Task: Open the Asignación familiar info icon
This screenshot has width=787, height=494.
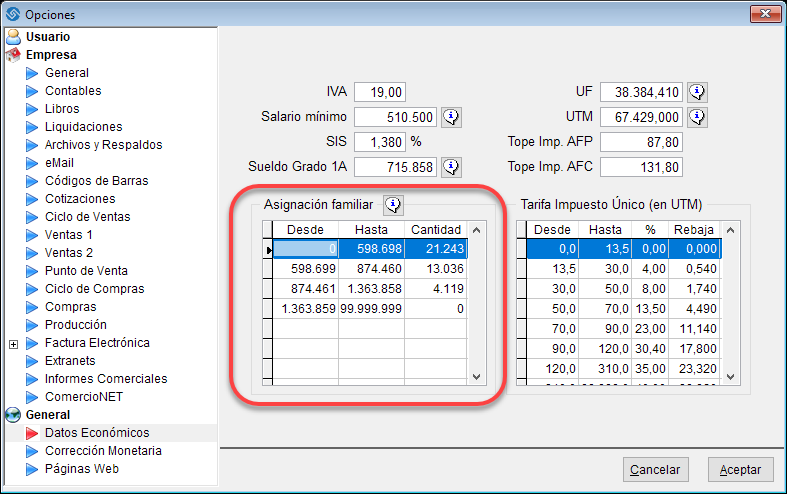Action: pyautogui.click(x=393, y=204)
